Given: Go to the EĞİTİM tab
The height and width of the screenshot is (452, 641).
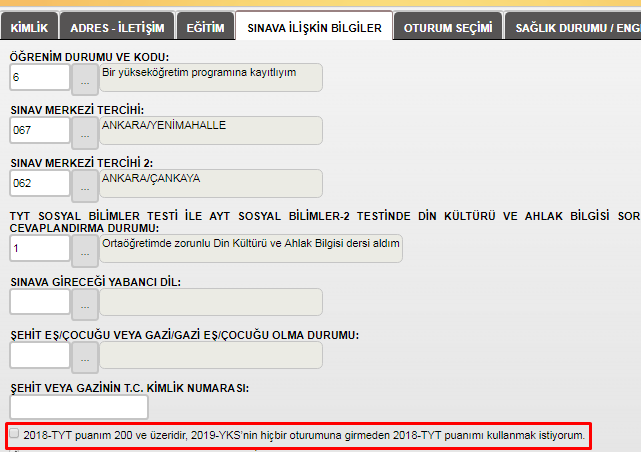Looking at the screenshot, I should (x=206, y=28).
